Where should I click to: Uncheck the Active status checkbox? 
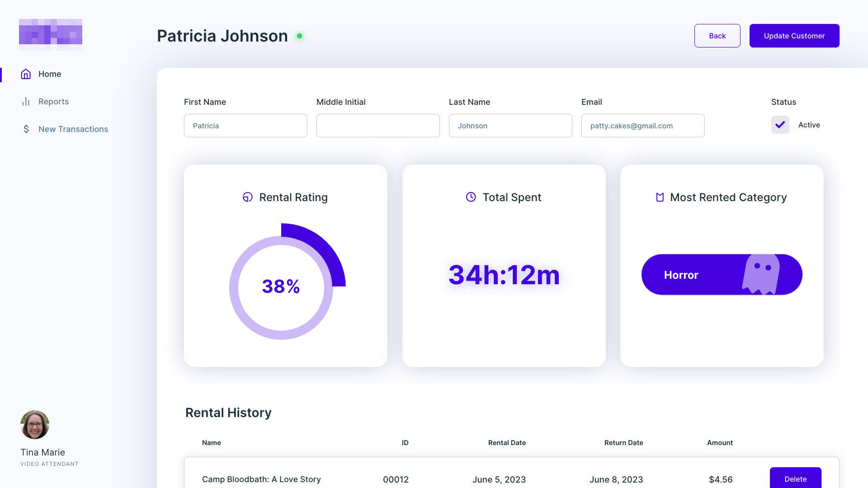(x=780, y=125)
